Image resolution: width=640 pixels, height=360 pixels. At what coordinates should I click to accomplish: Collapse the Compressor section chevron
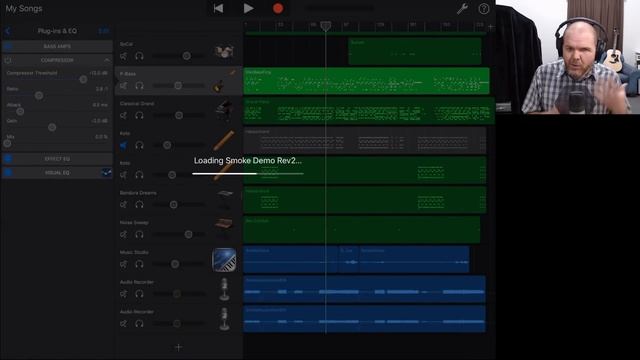[107, 60]
